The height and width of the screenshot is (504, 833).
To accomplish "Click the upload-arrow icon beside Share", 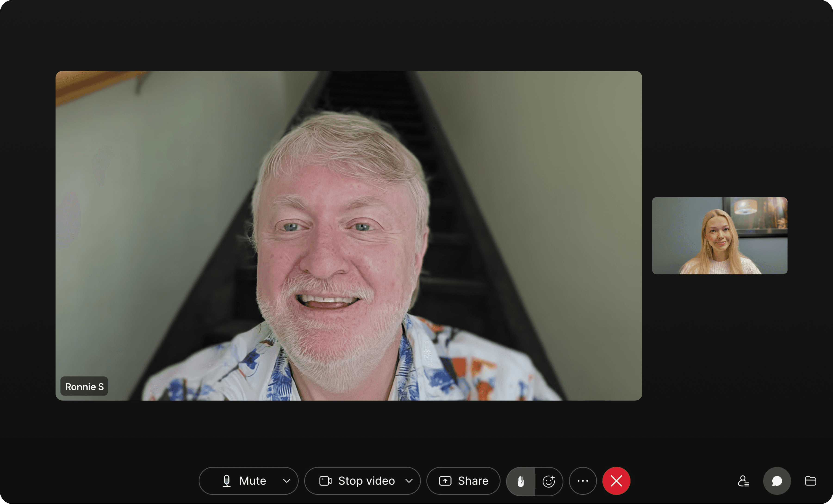I will pos(445,481).
